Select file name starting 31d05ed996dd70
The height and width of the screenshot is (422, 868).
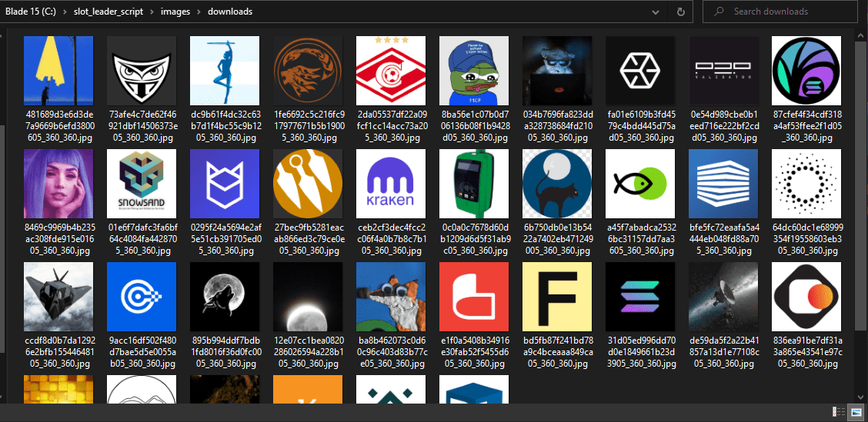(640, 352)
